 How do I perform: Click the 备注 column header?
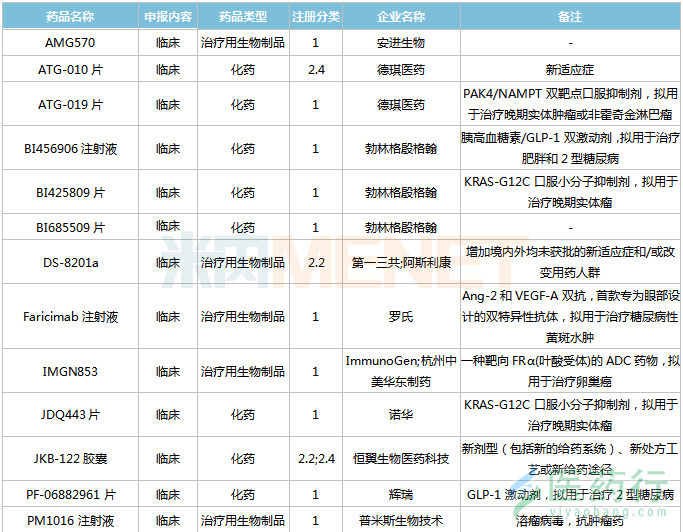tap(570, 17)
